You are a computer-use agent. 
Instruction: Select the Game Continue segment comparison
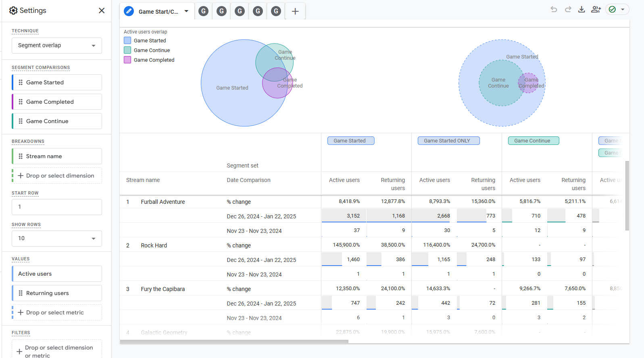[57, 121]
